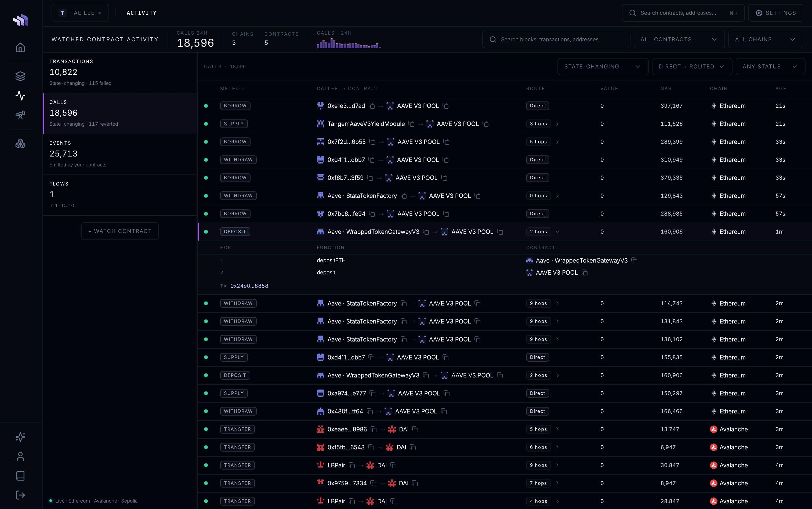Click the BORROW badge for 0xe1e3...d7ad
The height and width of the screenshot is (509, 812).
coord(235,106)
